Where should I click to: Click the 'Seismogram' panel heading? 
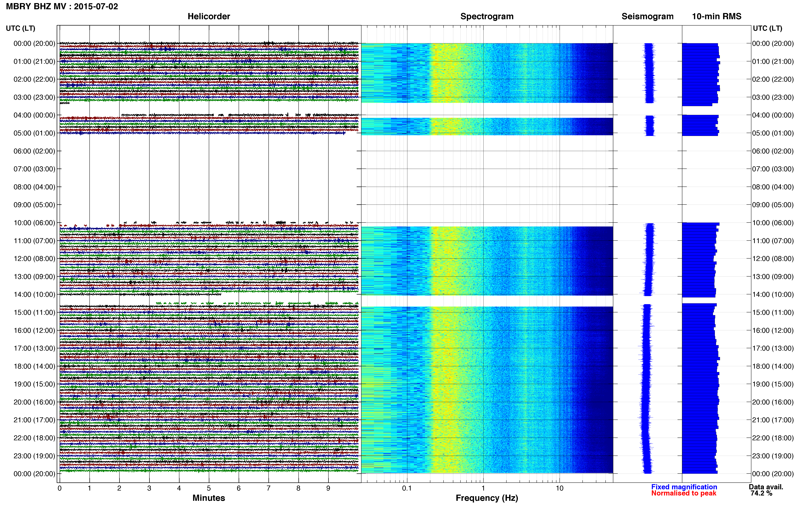pos(648,16)
